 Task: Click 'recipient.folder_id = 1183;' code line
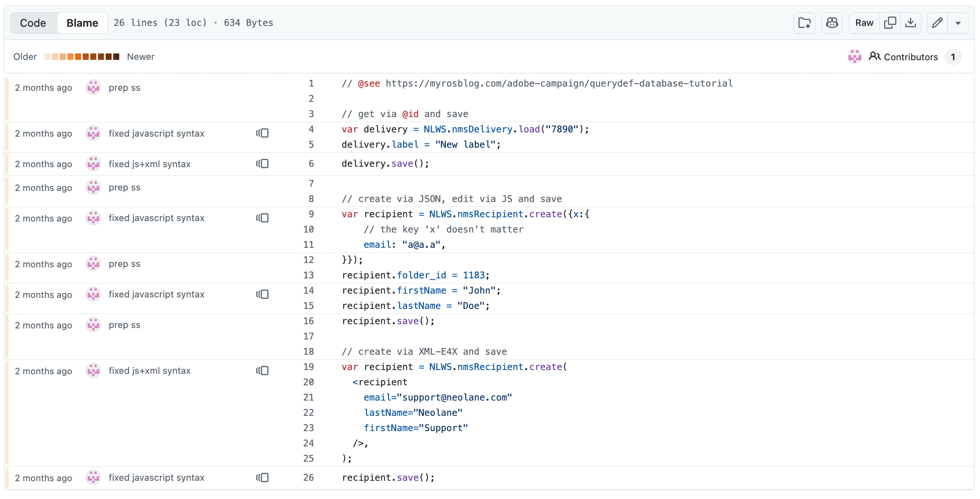pos(416,275)
